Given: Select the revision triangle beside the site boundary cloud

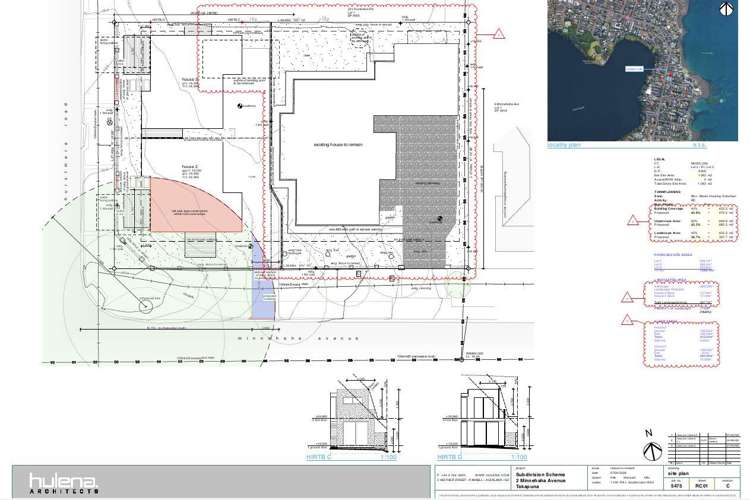Looking at the screenshot, I should [x=499, y=33].
